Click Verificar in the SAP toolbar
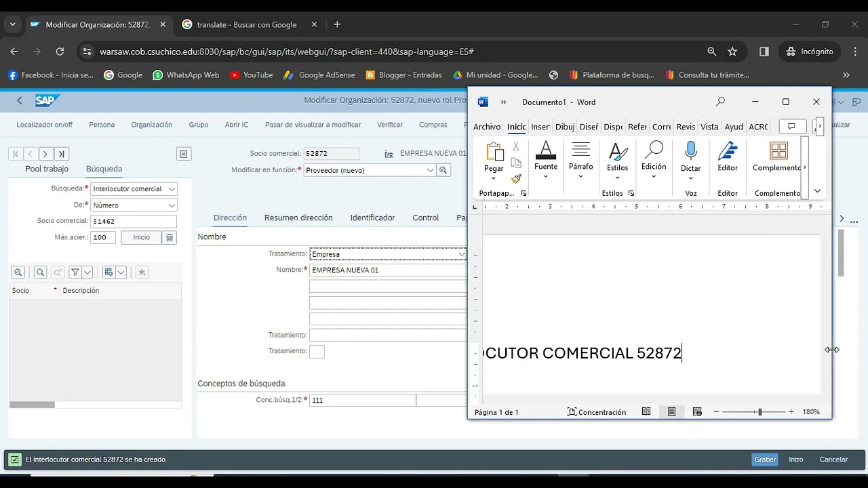 point(390,125)
